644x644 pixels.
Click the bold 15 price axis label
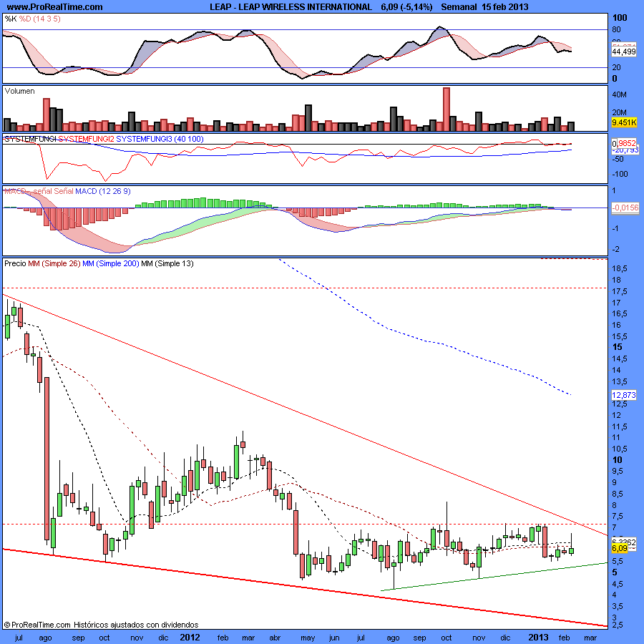[x=617, y=347]
